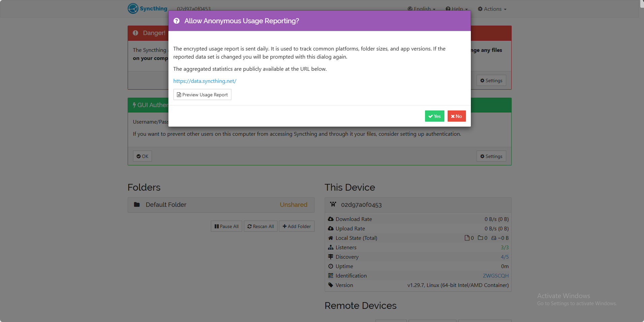The image size is (644, 322).
Task: Click the Default Folder icon
Action: [137, 204]
